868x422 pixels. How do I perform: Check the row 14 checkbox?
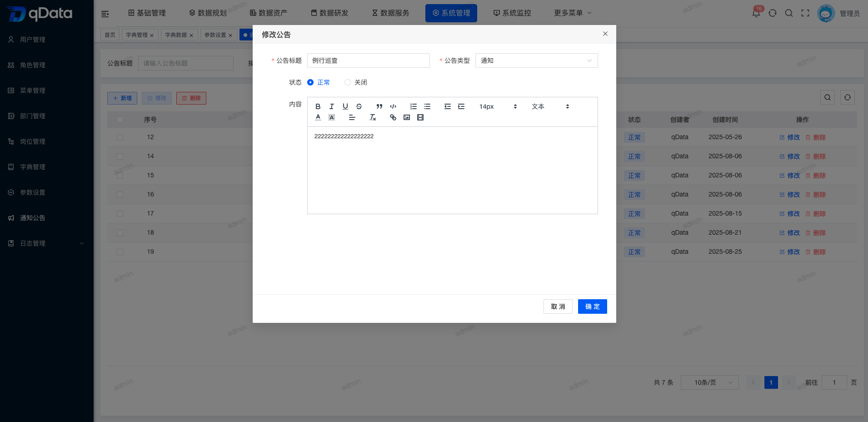[120, 156]
